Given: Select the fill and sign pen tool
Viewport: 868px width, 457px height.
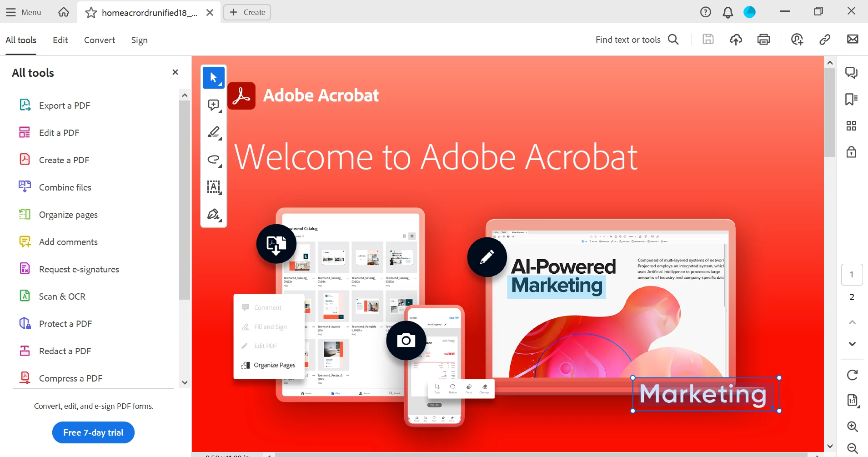Looking at the screenshot, I should 214,214.
